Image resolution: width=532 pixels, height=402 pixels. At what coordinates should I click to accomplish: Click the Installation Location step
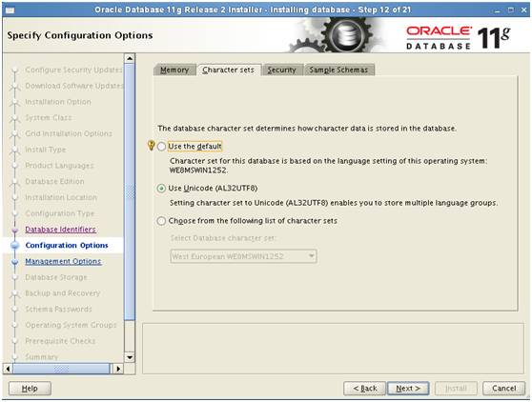(61, 197)
